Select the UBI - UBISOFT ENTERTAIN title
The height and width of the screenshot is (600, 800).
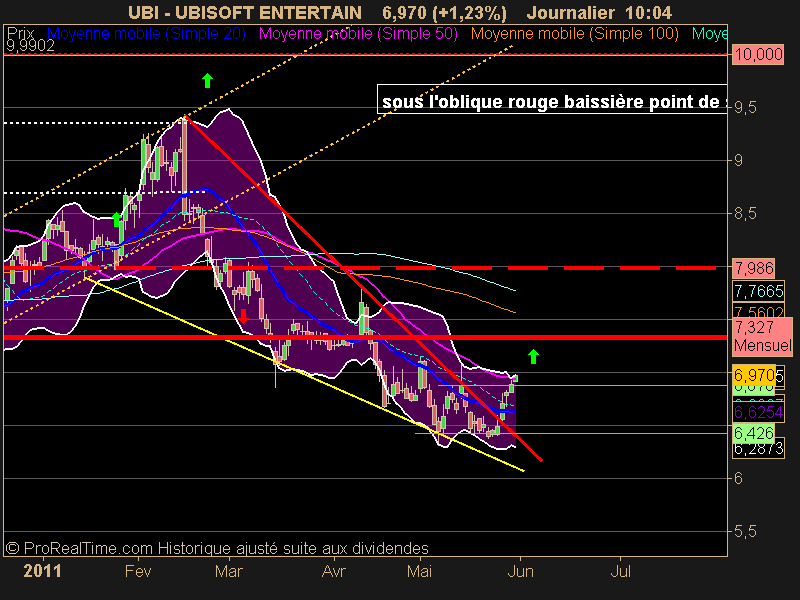pos(245,12)
